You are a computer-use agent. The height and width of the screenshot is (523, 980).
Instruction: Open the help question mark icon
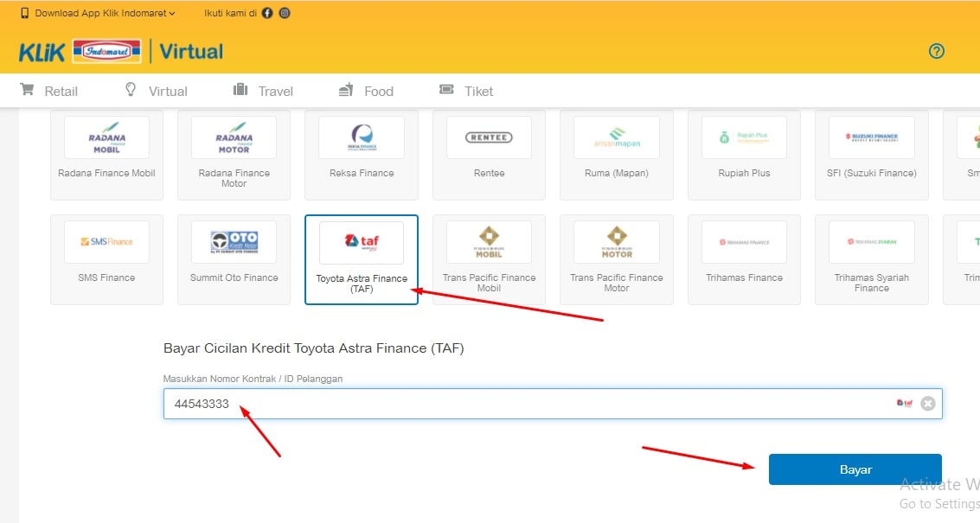[936, 51]
